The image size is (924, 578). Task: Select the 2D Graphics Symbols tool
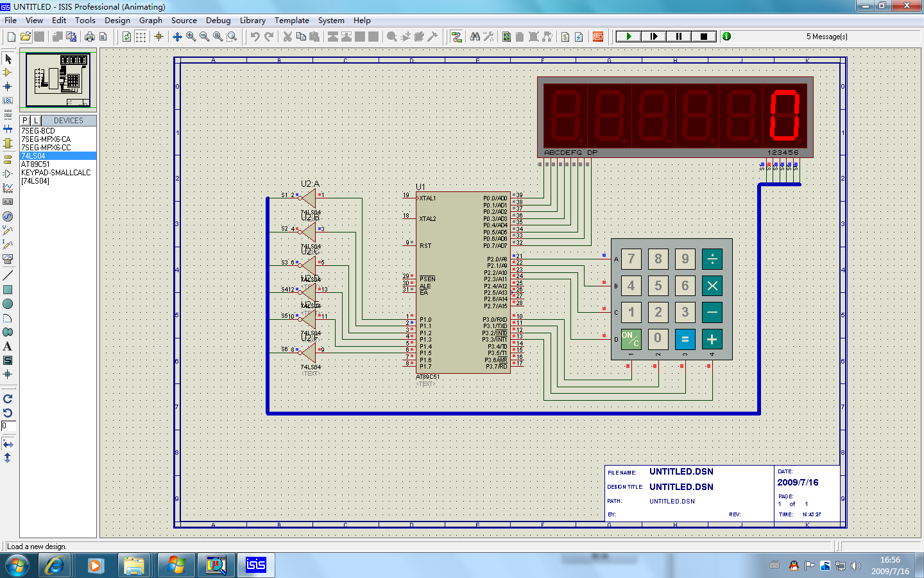(x=8, y=360)
